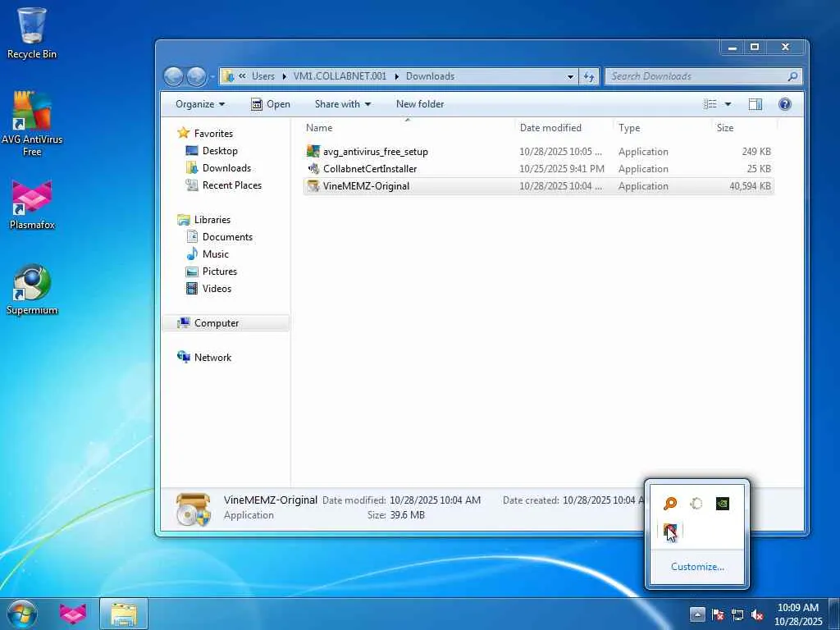Click the arrow after VM1.COLLABNET.001 in breadcrumb
The width and height of the screenshot is (840, 630).
pyautogui.click(x=396, y=76)
